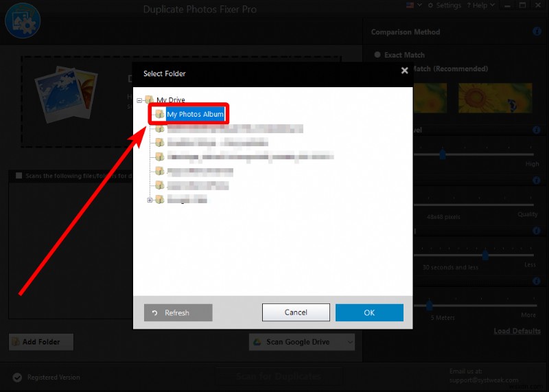Open the Scan Google Drive dropdown arrow
The width and height of the screenshot is (549, 392).
350,343
